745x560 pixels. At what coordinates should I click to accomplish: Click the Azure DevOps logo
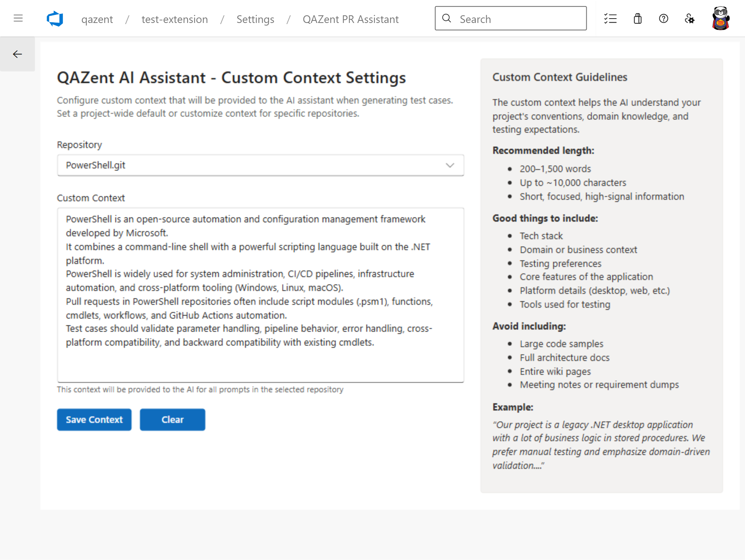[x=54, y=17]
